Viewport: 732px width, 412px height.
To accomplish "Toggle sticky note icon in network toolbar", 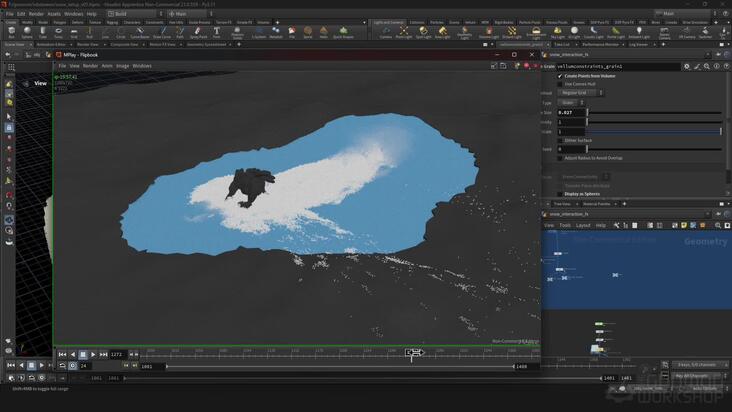I will [684, 225].
